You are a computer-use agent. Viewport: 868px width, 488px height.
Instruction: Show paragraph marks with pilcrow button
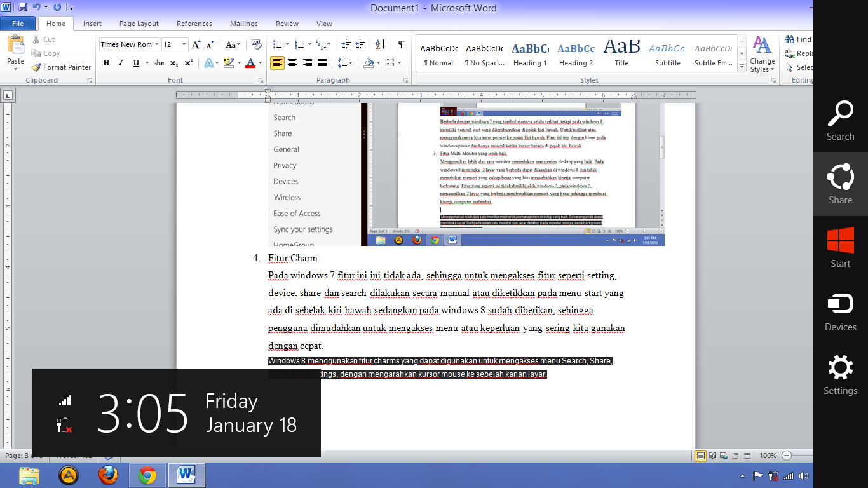(402, 44)
